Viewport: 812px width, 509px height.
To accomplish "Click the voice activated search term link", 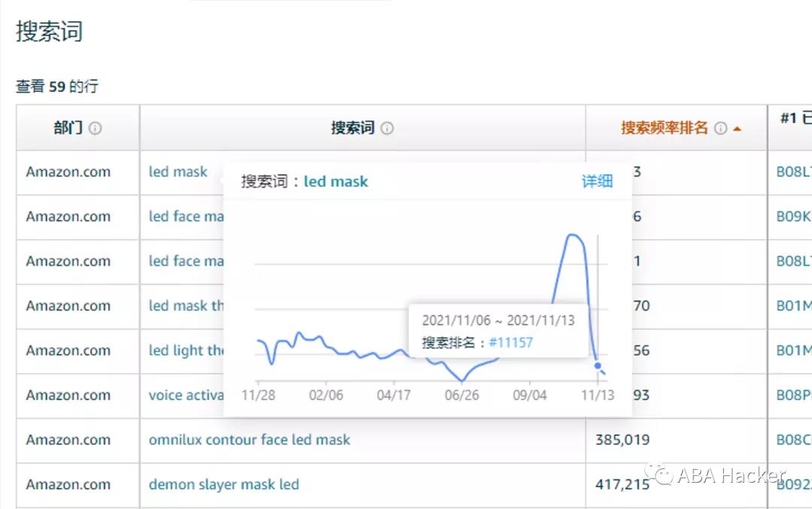I will click(184, 395).
